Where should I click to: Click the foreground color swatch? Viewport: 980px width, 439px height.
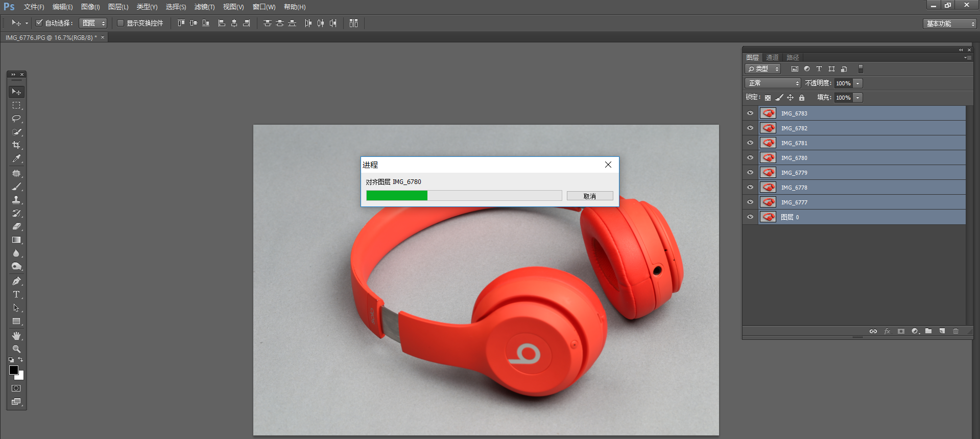[14, 370]
